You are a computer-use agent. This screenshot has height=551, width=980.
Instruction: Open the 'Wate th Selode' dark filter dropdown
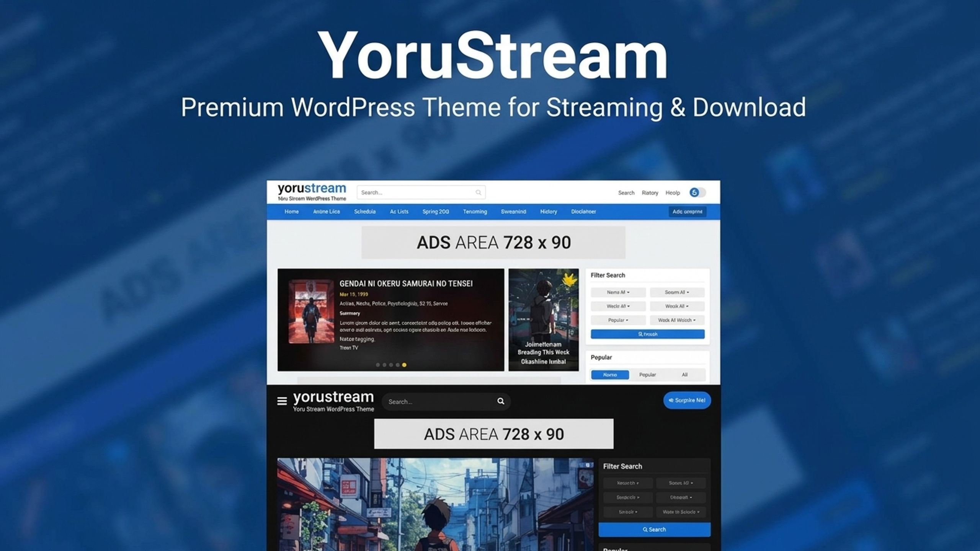tap(681, 512)
